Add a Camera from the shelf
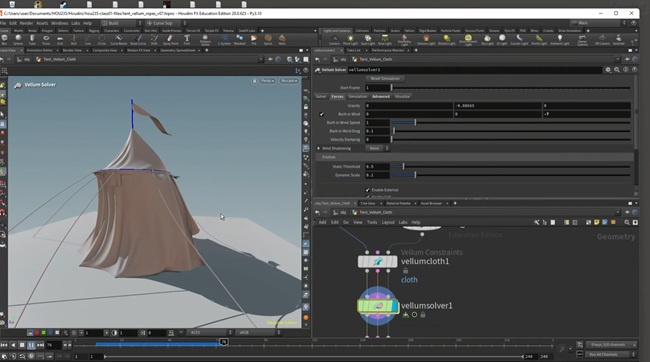The image size is (650, 362). [334, 39]
